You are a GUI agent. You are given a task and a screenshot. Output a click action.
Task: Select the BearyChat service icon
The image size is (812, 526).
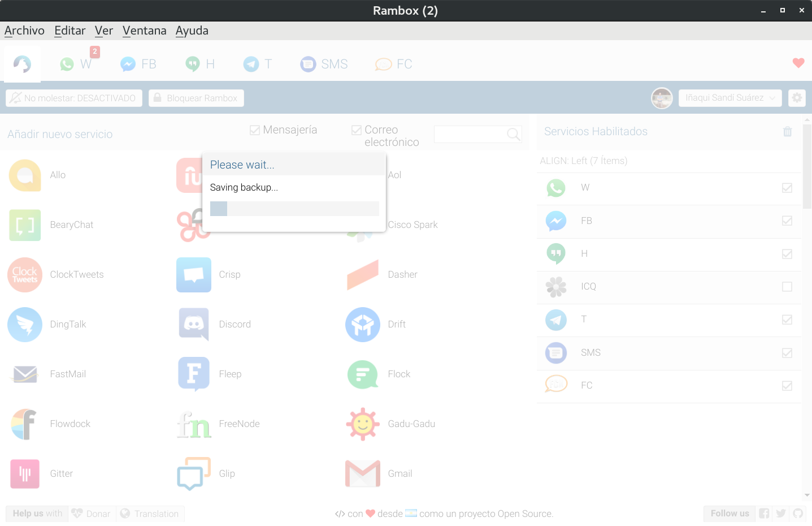pyautogui.click(x=25, y=225)
